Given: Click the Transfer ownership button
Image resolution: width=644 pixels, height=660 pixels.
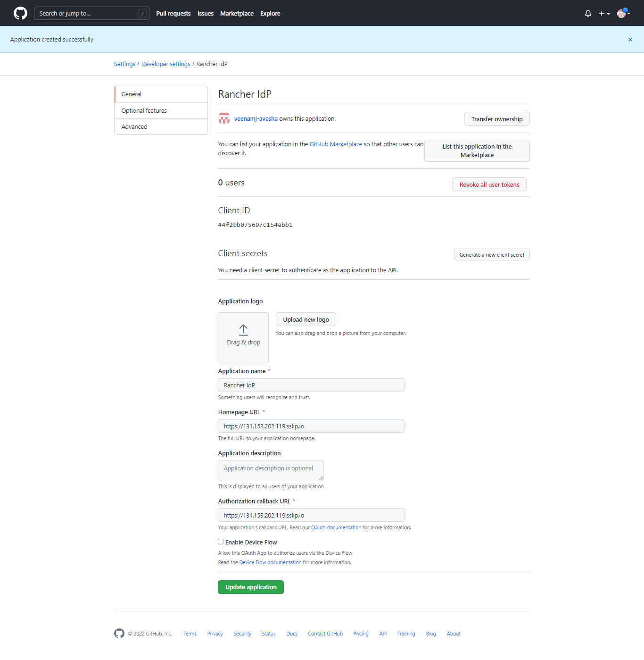Looking at the screenshot, I should click(x=497, y=119).
